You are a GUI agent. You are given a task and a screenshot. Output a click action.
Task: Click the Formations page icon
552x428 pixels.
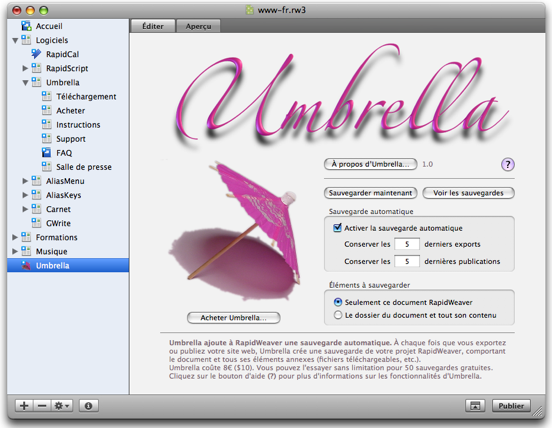coord(26,237)
